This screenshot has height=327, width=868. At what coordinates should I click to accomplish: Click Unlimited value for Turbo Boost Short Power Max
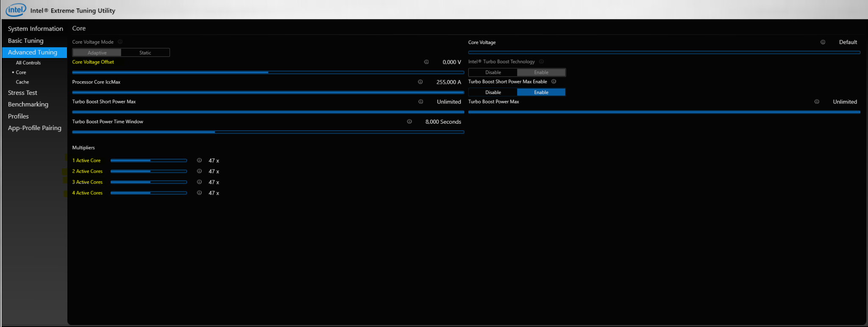[449, 102]
